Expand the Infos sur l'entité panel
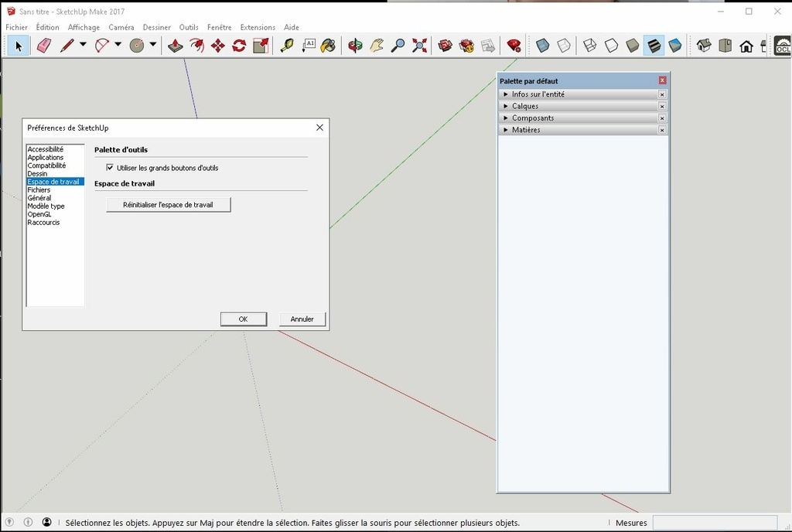This screenshot has height=532, width=792. click(506, 94)
